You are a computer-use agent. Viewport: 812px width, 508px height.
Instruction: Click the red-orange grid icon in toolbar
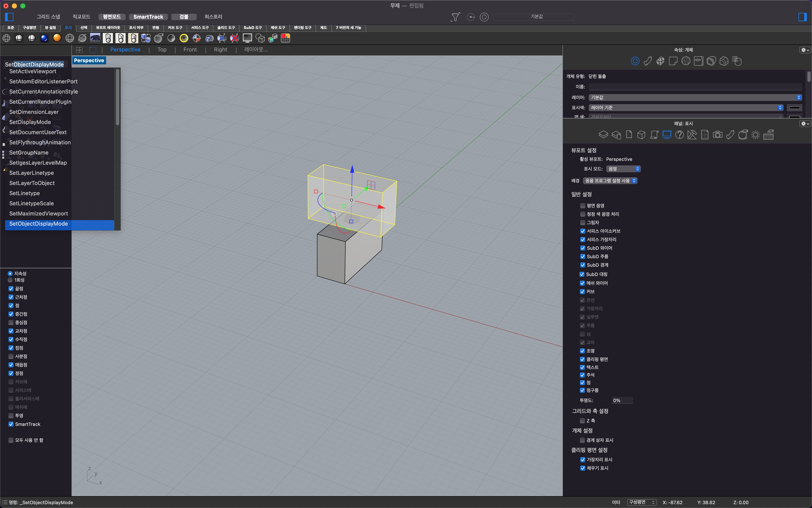click(285, 38)
